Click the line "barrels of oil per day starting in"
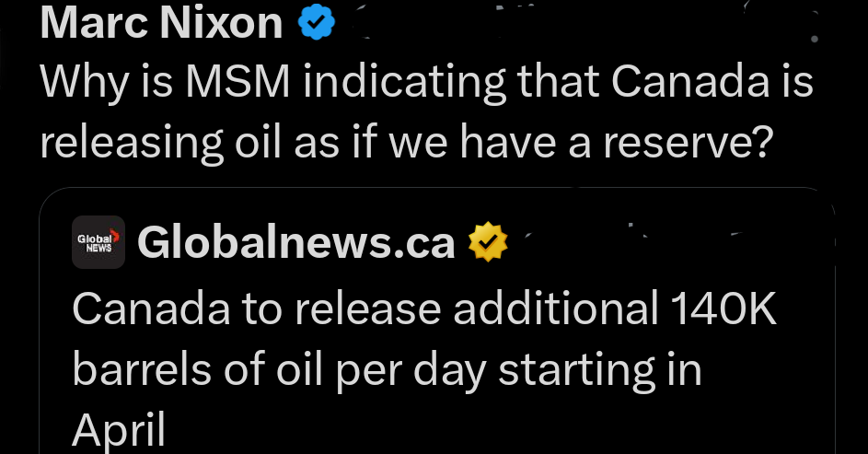The height and width of the screenshot is (454, 868). click(x=387, y=369)
